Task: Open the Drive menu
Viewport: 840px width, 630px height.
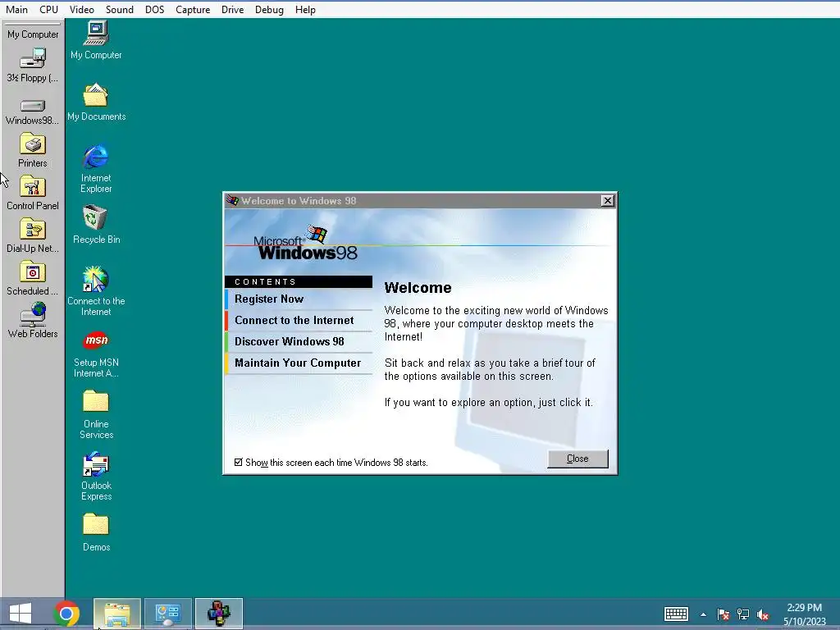Action: (x=232, y=10)
